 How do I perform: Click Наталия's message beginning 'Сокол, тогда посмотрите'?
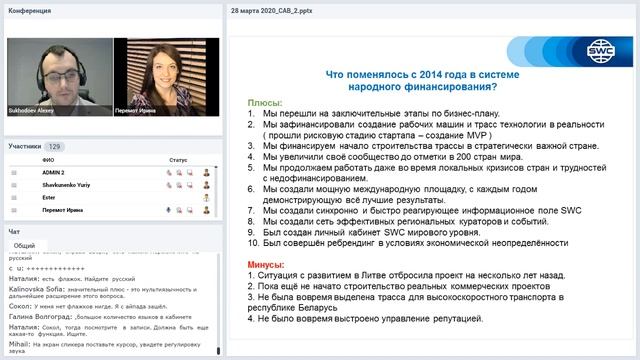pos(109,330)
